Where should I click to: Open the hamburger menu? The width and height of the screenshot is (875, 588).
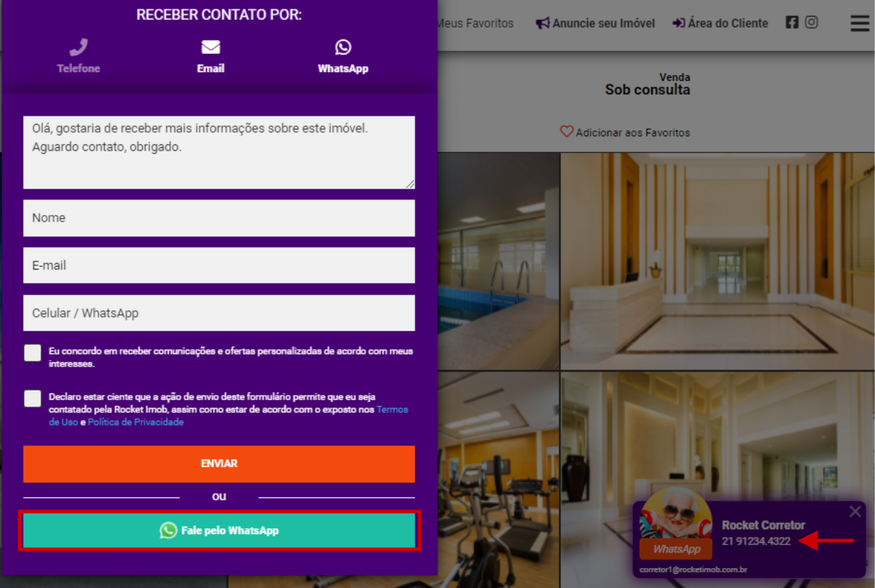(x=860, y=23)
